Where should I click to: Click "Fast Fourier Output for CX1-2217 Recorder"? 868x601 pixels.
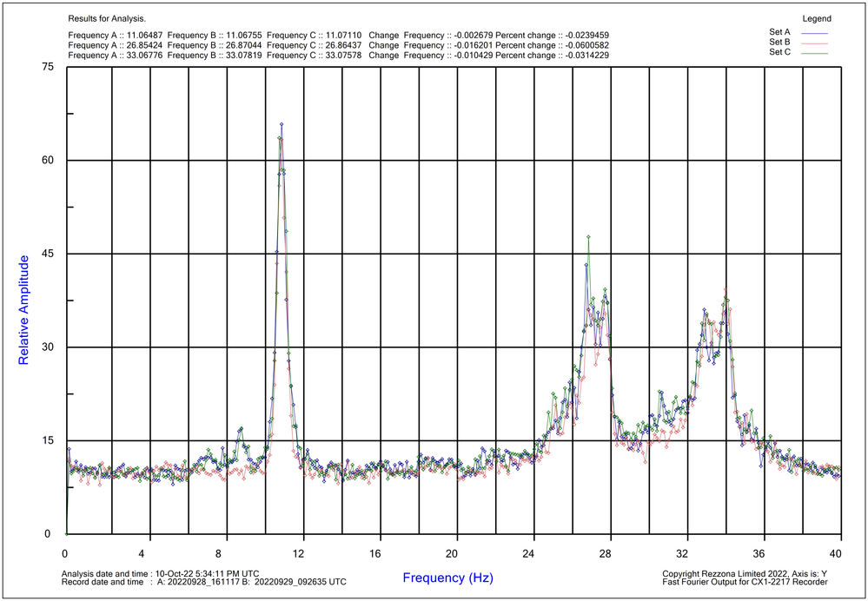tap(745, 582)
